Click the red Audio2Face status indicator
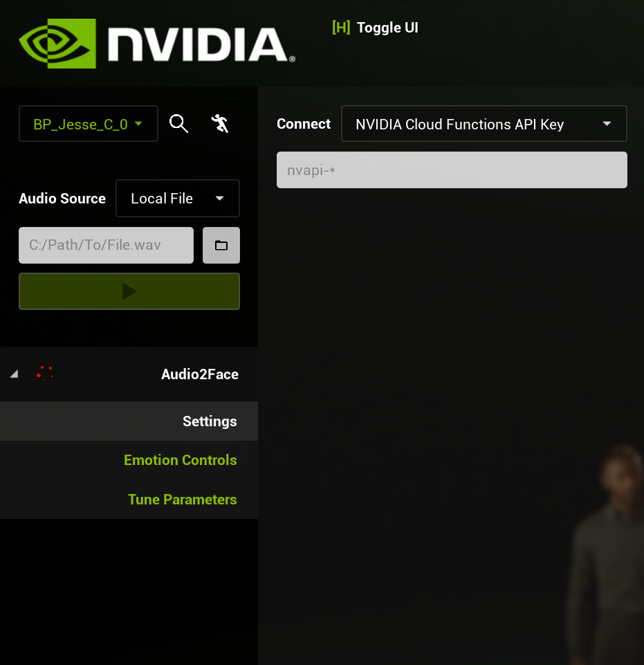 tap(44, 374)
